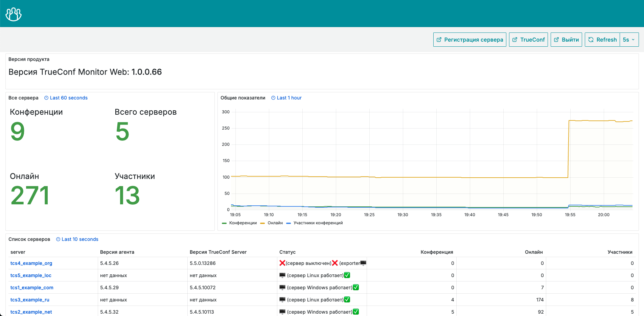Viewport: 644px width, 316px height.
Task: Expand the 5s refresh interval dropdown
Action: pos(629,40)
